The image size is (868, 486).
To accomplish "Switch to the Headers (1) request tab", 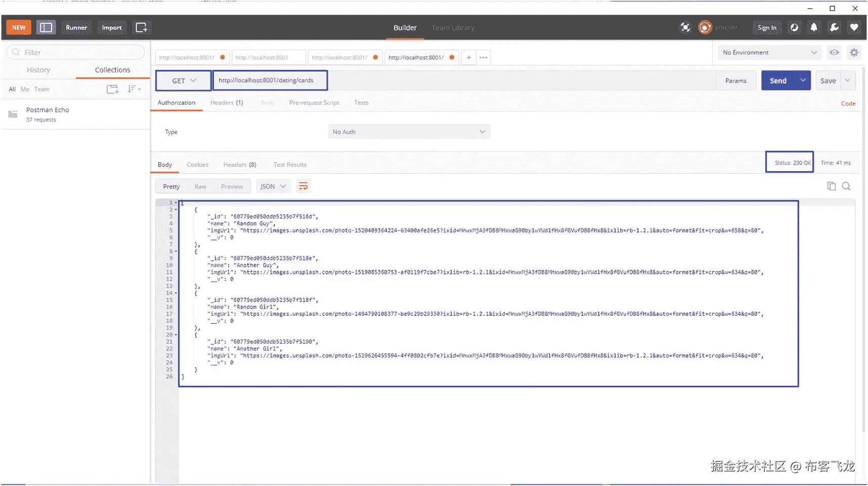I will 227,102.
